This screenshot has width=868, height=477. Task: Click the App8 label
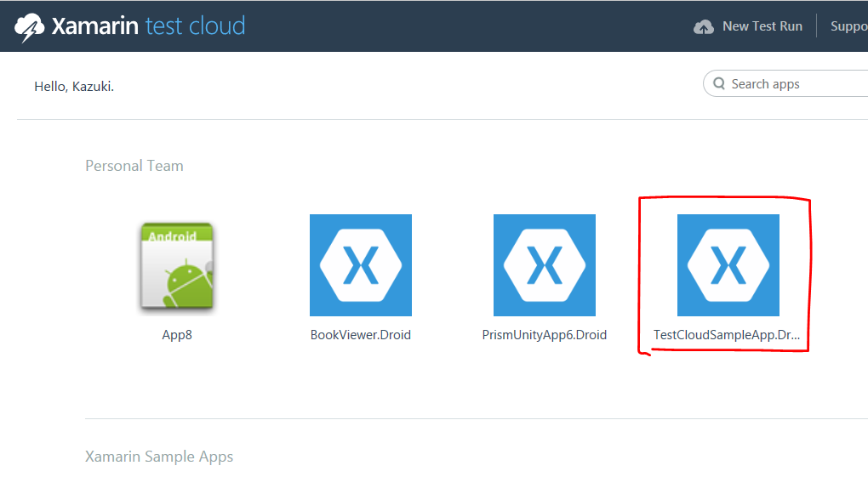[177, 335]
